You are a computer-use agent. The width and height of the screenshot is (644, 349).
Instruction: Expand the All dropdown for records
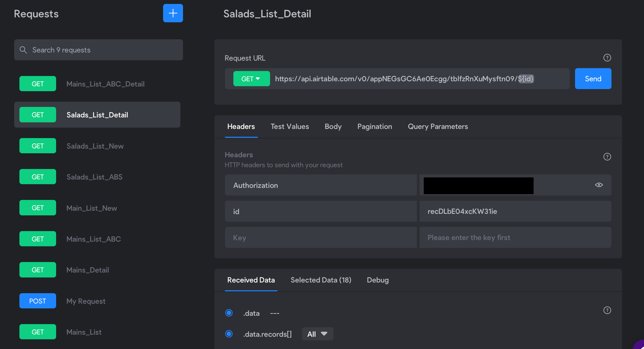(318, 334)
